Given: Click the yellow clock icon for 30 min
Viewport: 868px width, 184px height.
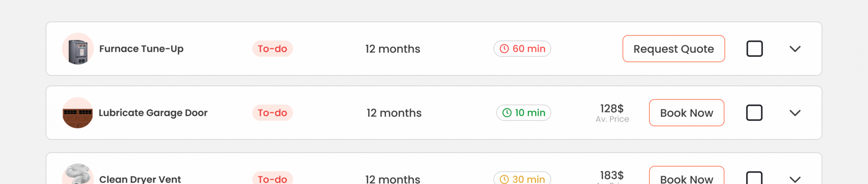Looking at the screenshot, I should (504, 179).
